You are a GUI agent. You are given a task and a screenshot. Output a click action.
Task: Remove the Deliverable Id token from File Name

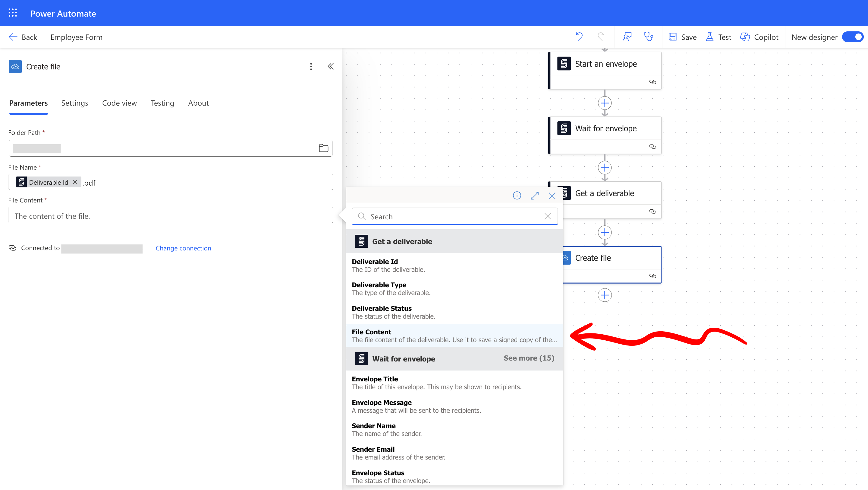[75, 182]
